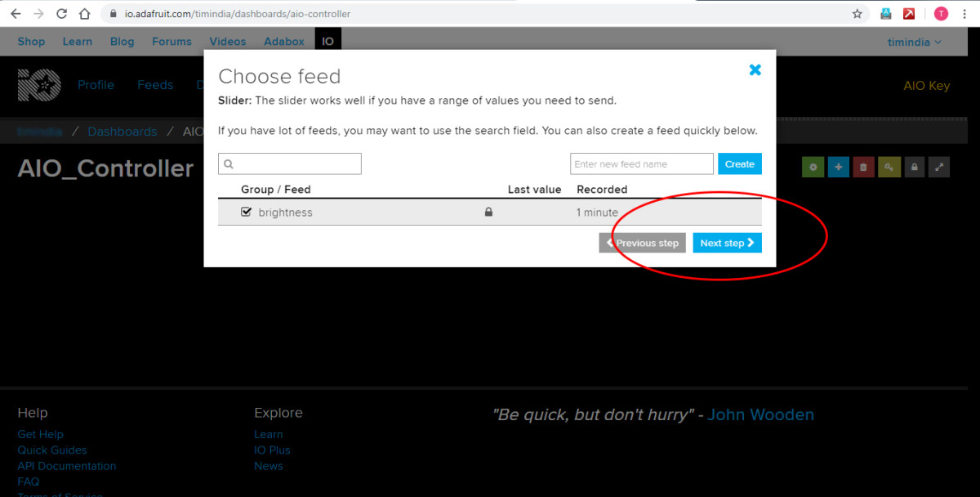Click the Enter new feed name field
Viewport: 980px width, 497px height.
[x=641, y=164]
